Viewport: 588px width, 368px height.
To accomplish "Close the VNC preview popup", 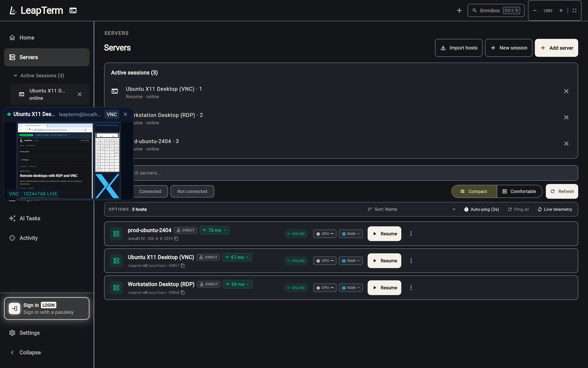I will tap(125, 114).
